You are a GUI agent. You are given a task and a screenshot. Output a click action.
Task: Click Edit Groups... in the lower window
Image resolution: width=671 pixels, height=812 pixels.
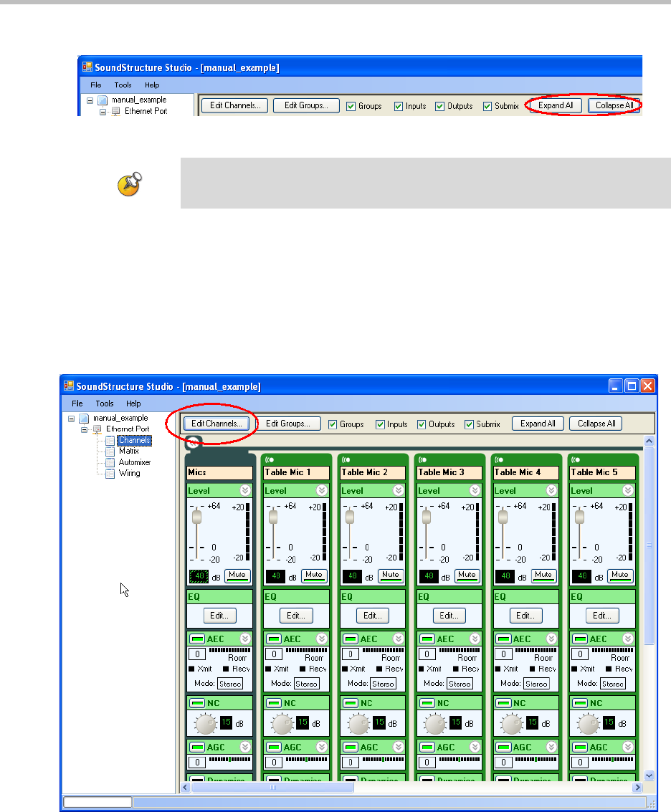pos(288,424)
